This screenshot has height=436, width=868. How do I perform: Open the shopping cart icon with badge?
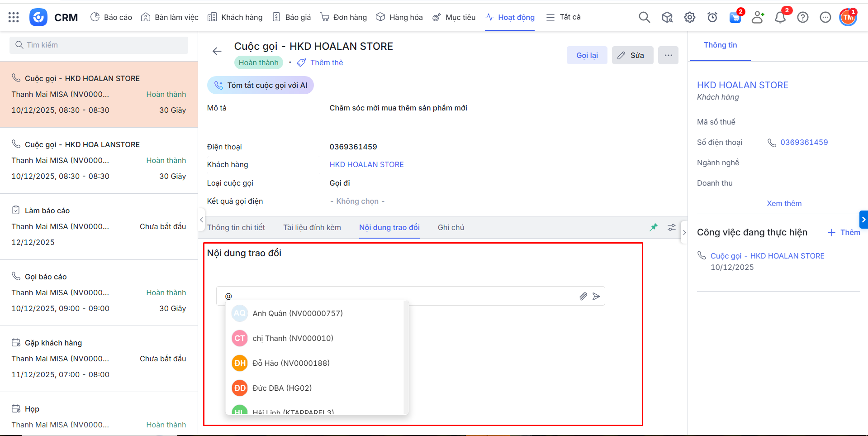pos(735,18)
